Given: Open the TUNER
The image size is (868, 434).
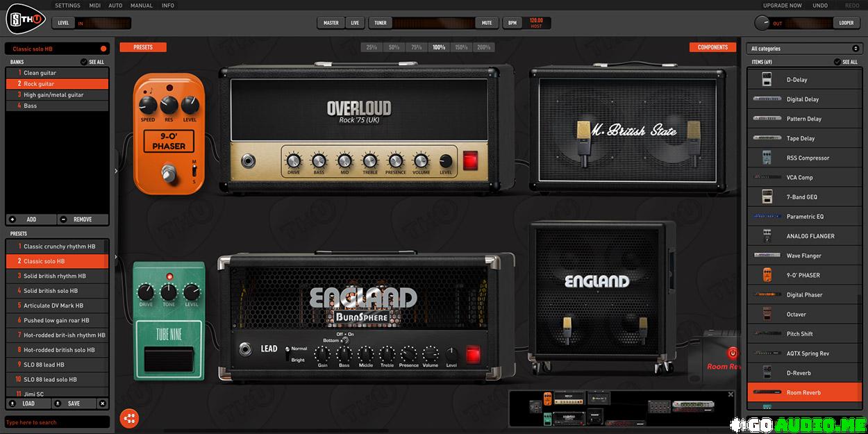Looking at the screenshot, I should coord(381,23).
